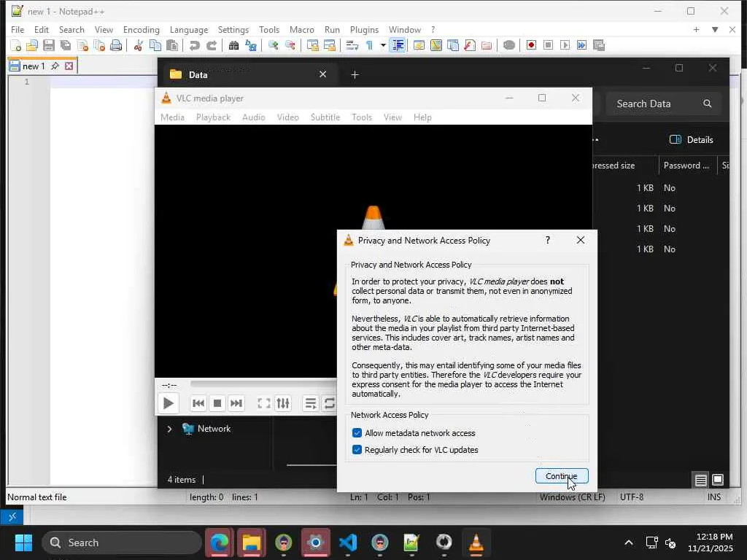Click the Zoom Out icon in Notepad++
Screen dimensions: 747x560
click(x=290, y=45)
